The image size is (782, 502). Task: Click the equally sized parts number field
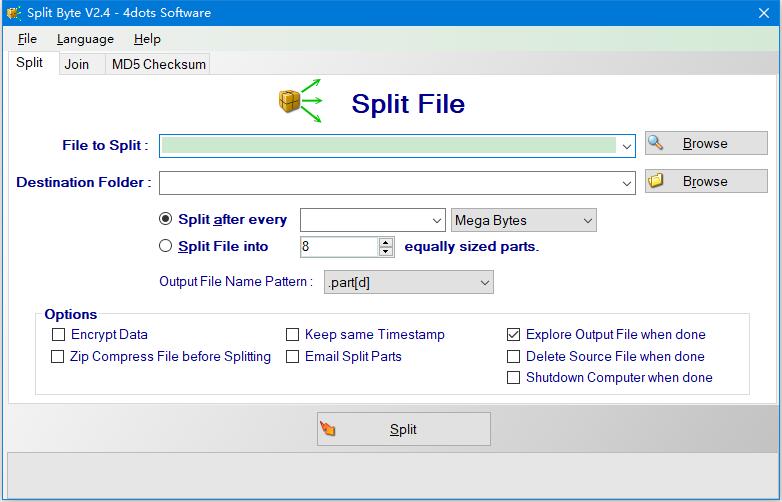click(x=339, y=247)
